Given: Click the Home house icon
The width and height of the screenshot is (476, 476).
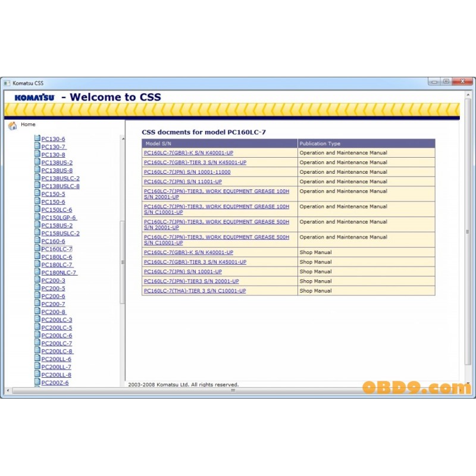Looking at the screenshot, I should pyautogui.click(x=12, y=126).
